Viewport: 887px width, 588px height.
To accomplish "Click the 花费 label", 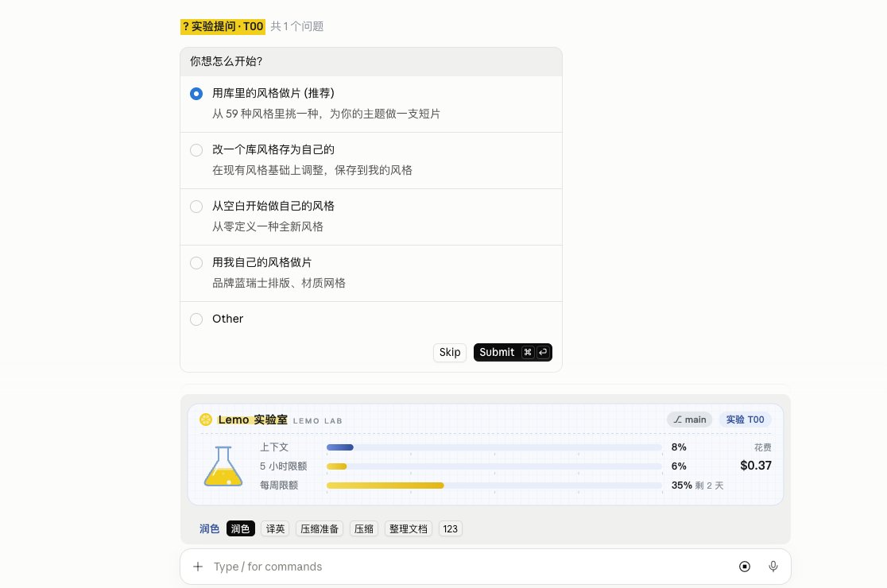I will 762,447.
